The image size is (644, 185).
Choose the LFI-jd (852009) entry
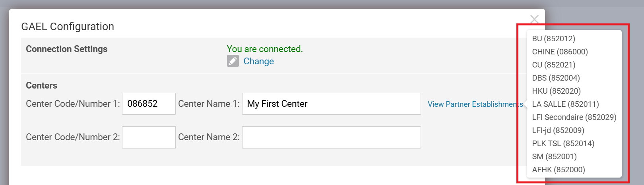click(x=558, y=130)
